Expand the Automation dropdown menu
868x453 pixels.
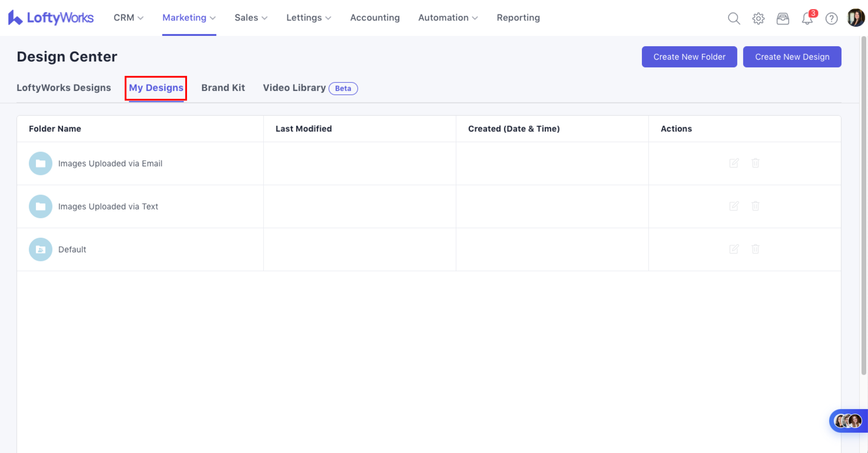click(x=448, y=18)
